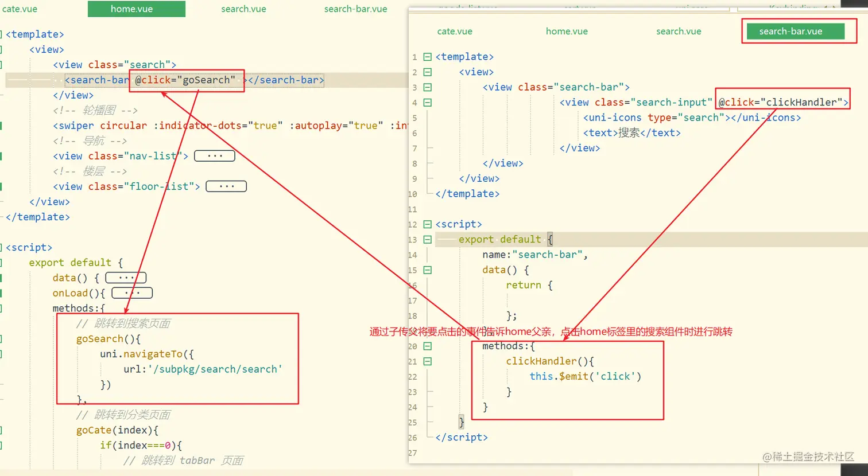Click the <view class="search"> line in home.vue

(x=115, y=65)
